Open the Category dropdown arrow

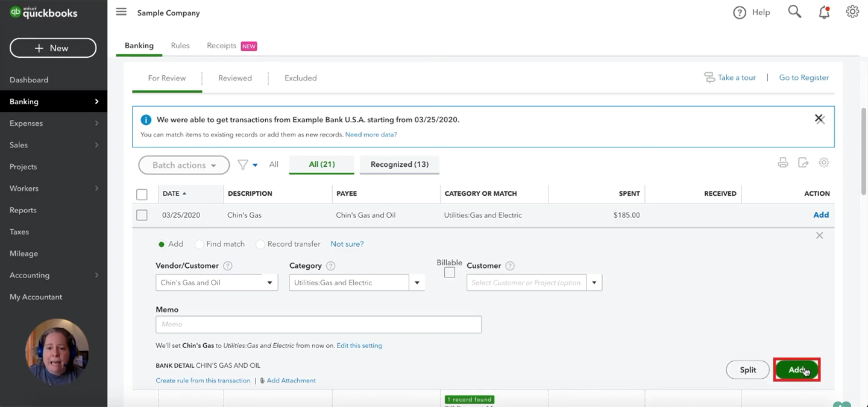click(417, 282)
